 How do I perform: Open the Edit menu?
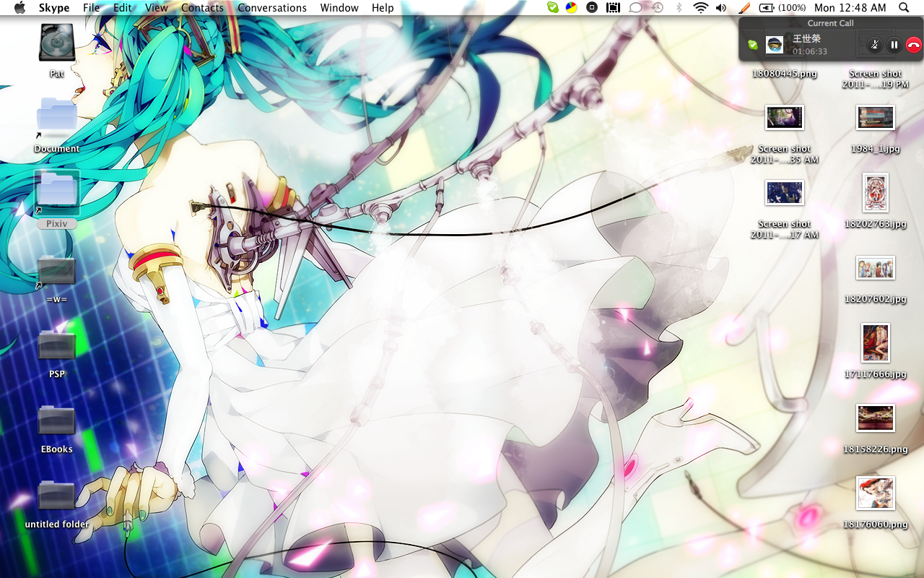coord(123,8)
